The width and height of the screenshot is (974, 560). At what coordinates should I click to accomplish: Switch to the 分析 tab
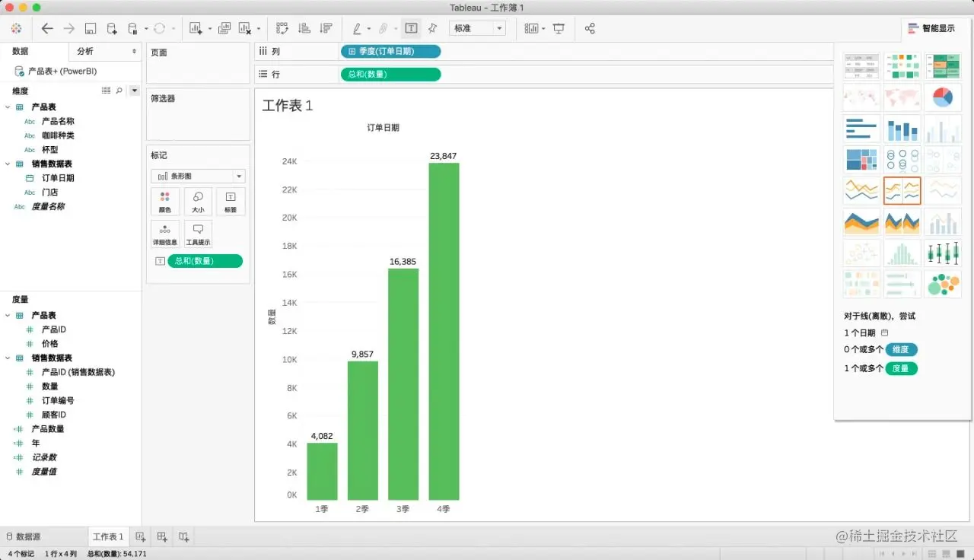pyautogui.click(x=85, y=51)
